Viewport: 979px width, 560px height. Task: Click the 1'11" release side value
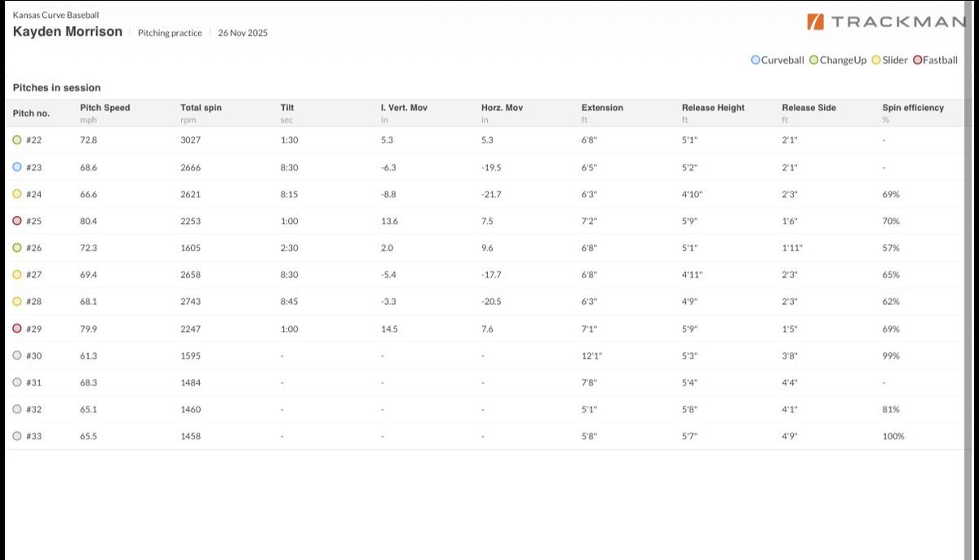(791, 248)
